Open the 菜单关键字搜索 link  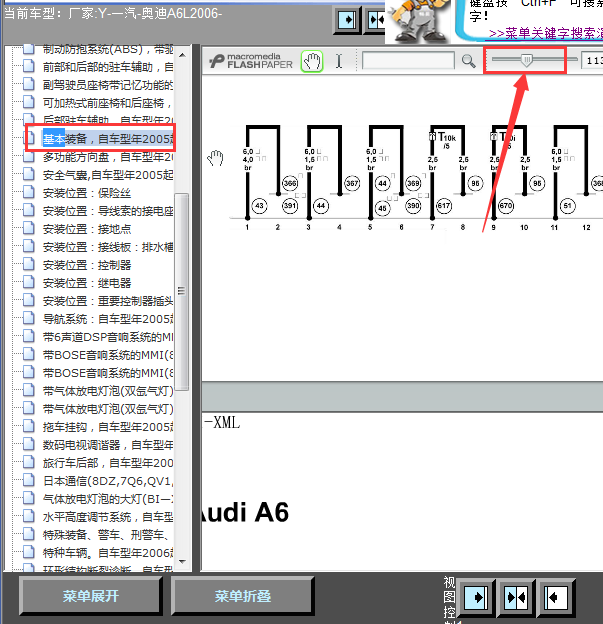click(546, 33)
